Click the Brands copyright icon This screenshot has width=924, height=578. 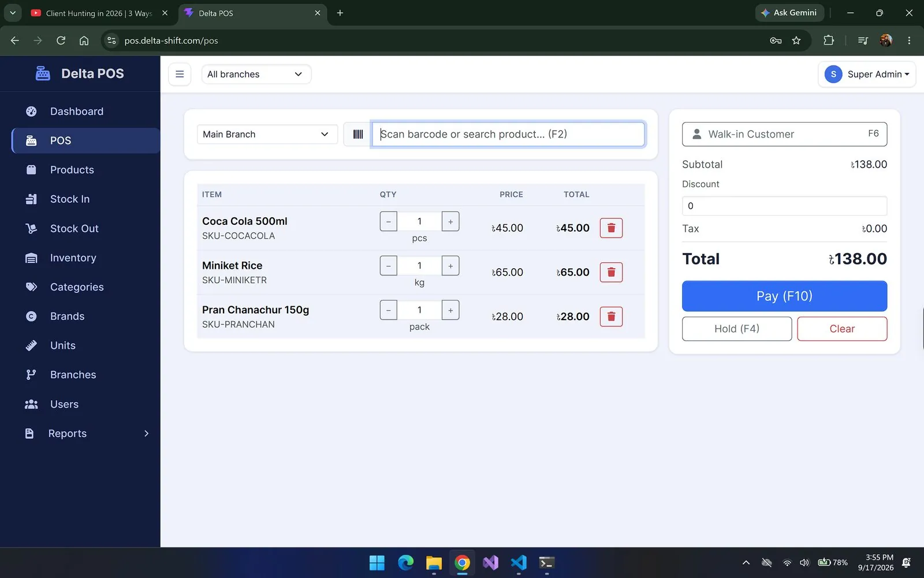[x=31, y=316]
